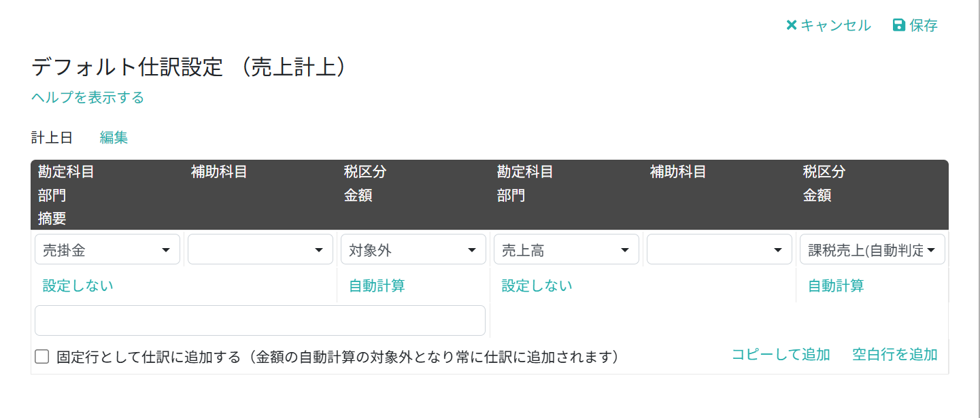Click the 摘要 description text field
The height and width of the screenshot is (418, 980).
tap(260, 321)
